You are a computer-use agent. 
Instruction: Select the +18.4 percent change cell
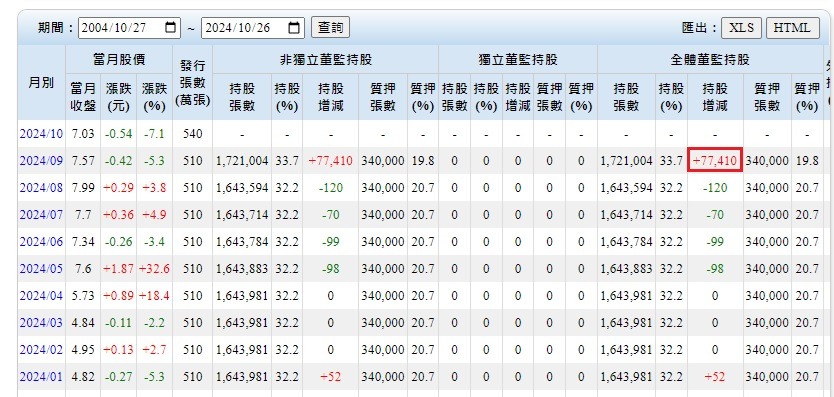[x=154, y=296]
